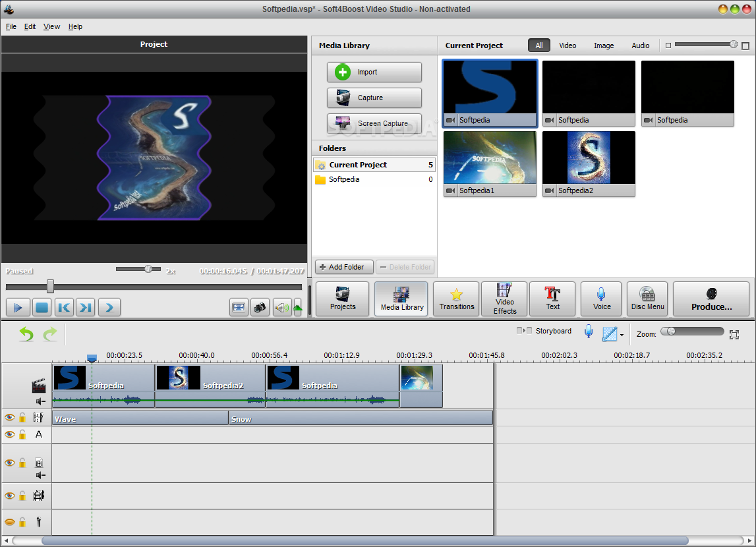Toggle visibility of text track

coord(9,434)
